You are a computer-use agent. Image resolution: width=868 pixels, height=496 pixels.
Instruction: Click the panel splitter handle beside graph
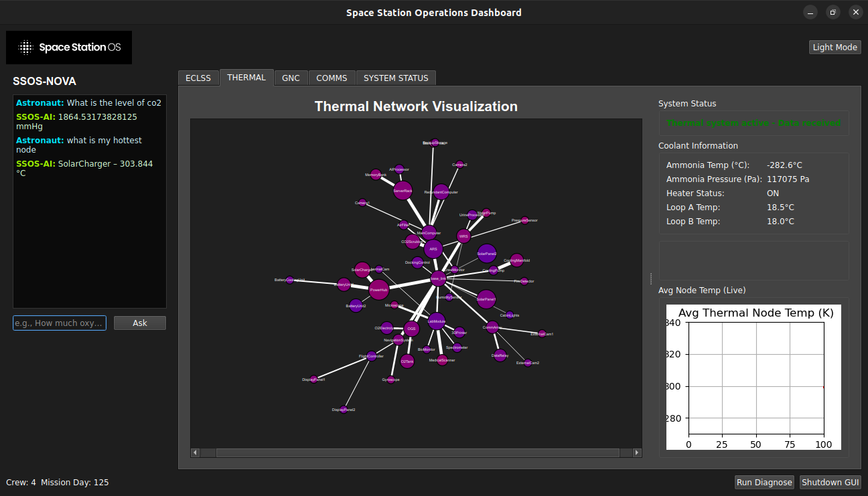(651, 278)
